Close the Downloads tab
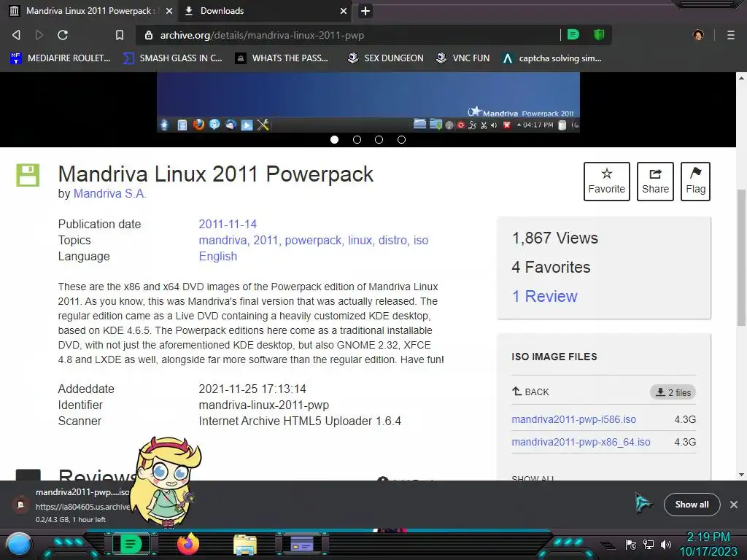This screenshot has height=560, width=747. coord(343,11)
